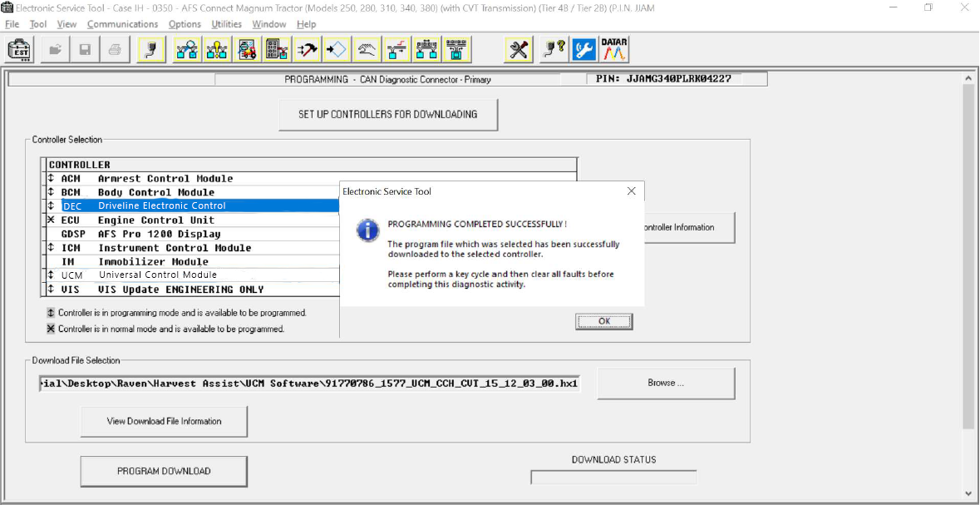
Task: Open the Help menu
Action: (306, 24)
